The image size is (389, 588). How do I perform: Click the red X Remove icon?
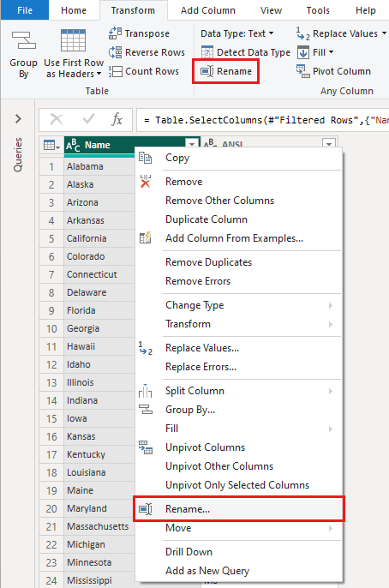(146, 182)
